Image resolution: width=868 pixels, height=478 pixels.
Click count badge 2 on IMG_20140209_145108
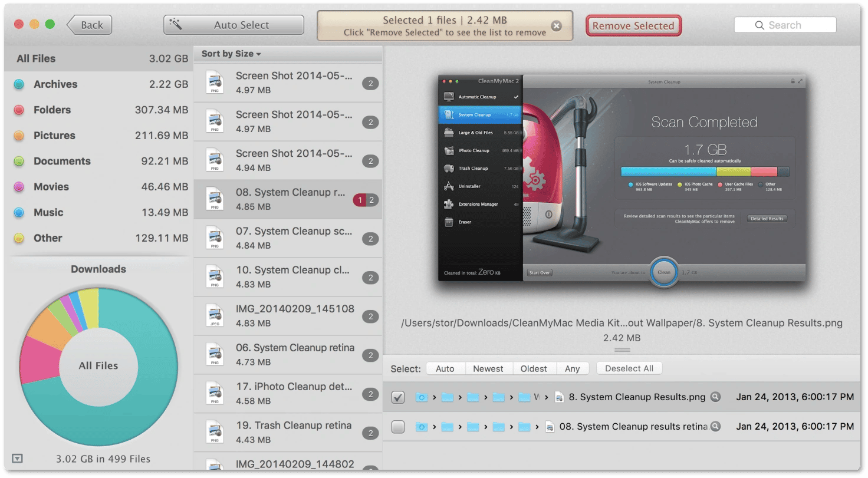point(370,317)
